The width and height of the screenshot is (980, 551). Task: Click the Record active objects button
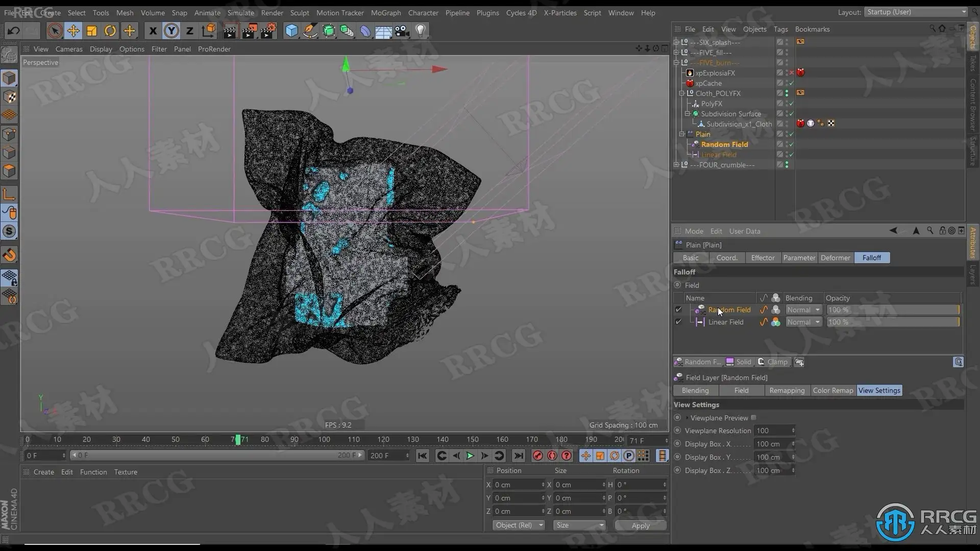[x=537, y=456]
